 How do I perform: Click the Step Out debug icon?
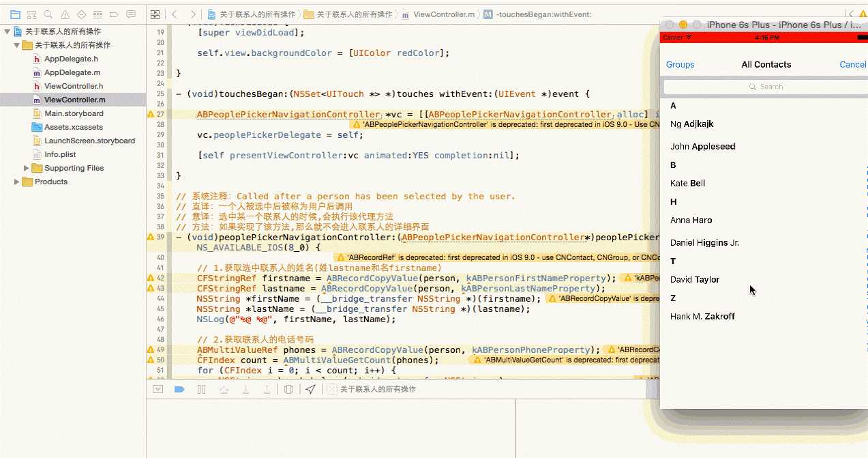267,389
